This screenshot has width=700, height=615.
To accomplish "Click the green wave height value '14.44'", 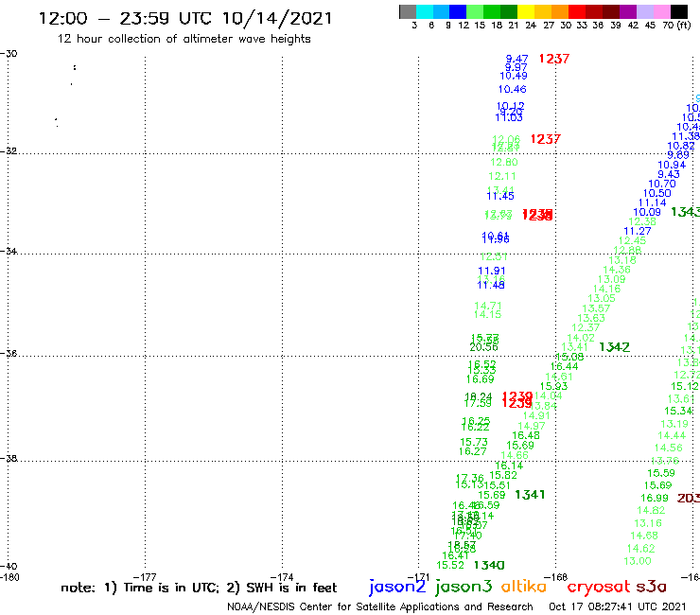I will [672, 435].
